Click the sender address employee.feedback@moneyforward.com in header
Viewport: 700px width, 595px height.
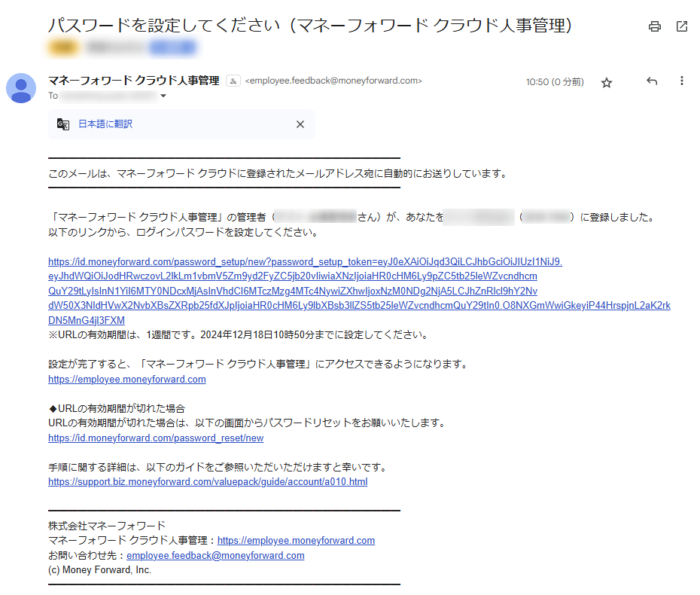coord(333,81)
